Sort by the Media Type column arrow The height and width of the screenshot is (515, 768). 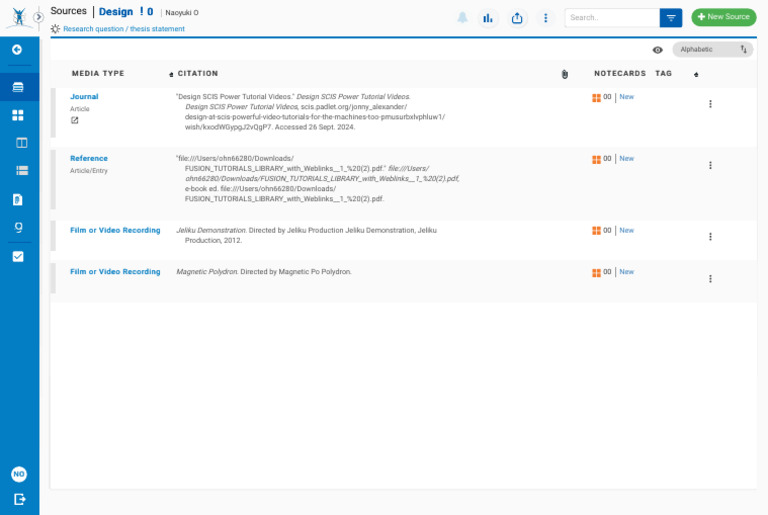171,74
